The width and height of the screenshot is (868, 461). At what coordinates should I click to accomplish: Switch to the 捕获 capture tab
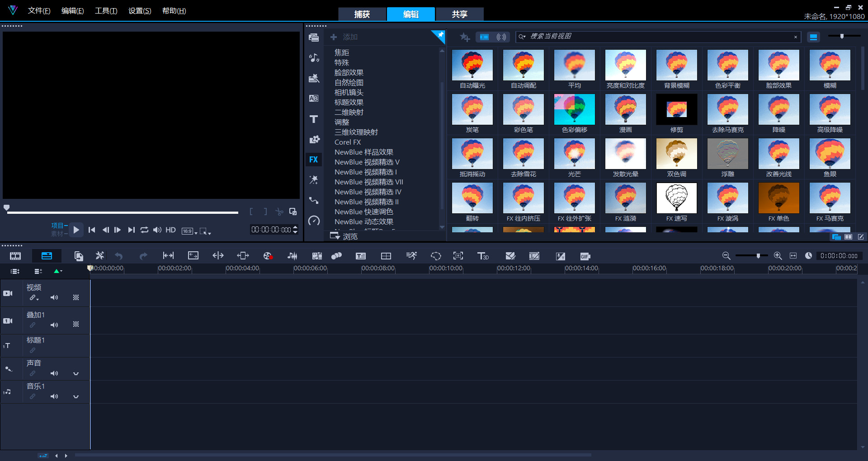click(x=362, y=14)
